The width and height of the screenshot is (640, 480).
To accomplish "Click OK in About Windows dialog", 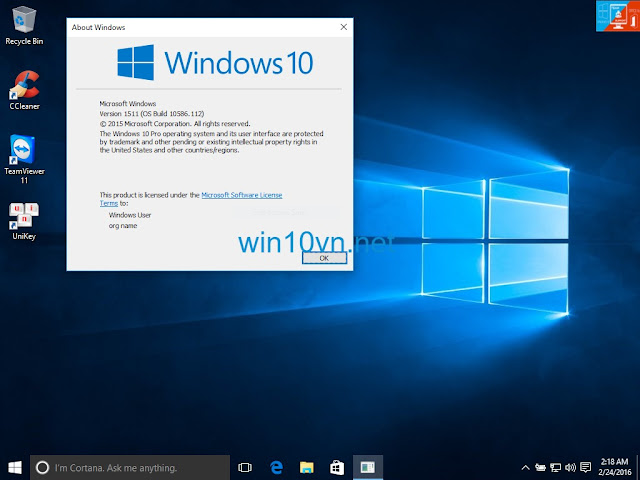I will coord(324,258).
